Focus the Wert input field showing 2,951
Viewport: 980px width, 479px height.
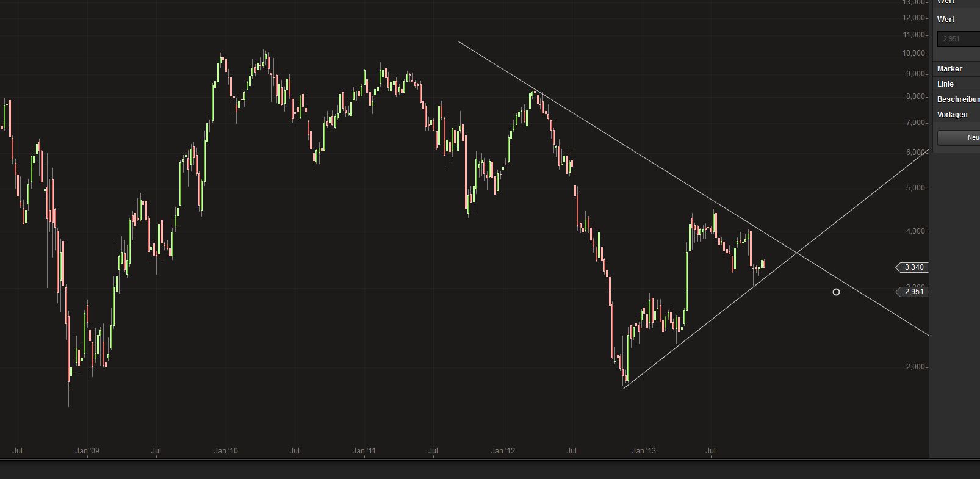pyautogui.click(x=959, y=39)
